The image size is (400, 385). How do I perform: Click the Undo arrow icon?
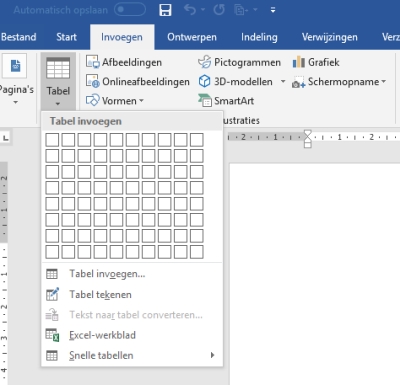tap(190, 10)
